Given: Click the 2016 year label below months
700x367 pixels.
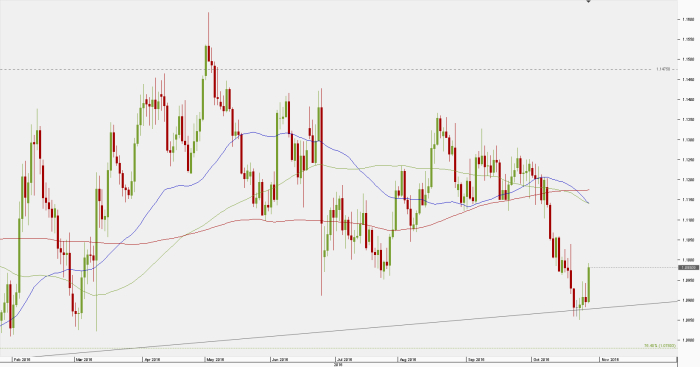Looking at the screenshot, I should click(x=338, y=364).
